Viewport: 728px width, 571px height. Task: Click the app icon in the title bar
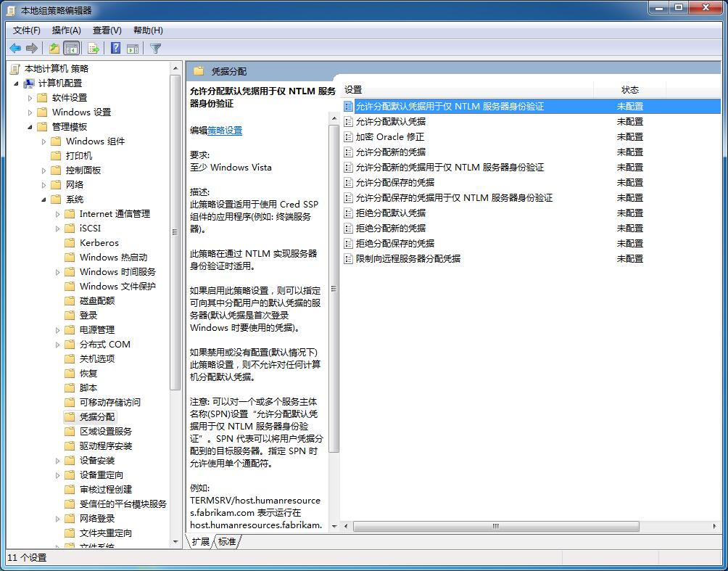click(11, 9)
